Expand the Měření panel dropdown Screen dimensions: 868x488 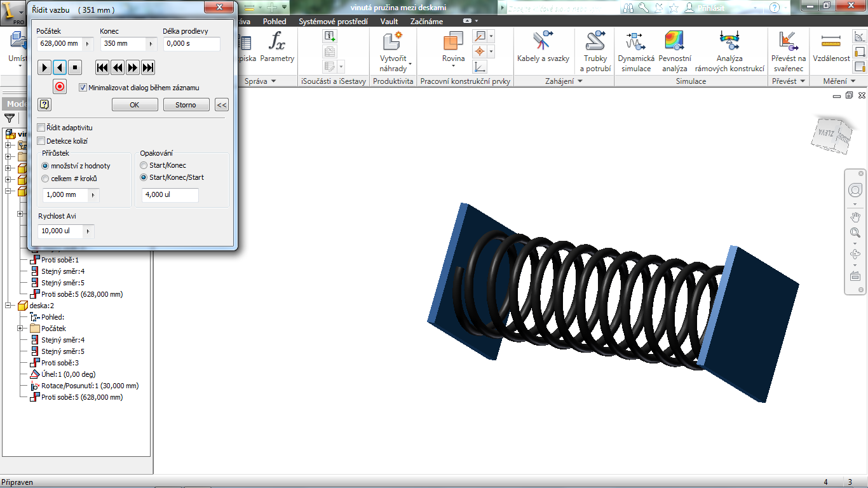tap(853, 81)
